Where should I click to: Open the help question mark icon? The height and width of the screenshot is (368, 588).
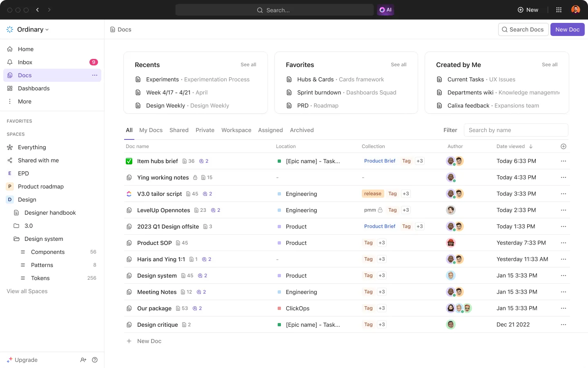pyautogui.click(x=95, y=360)
